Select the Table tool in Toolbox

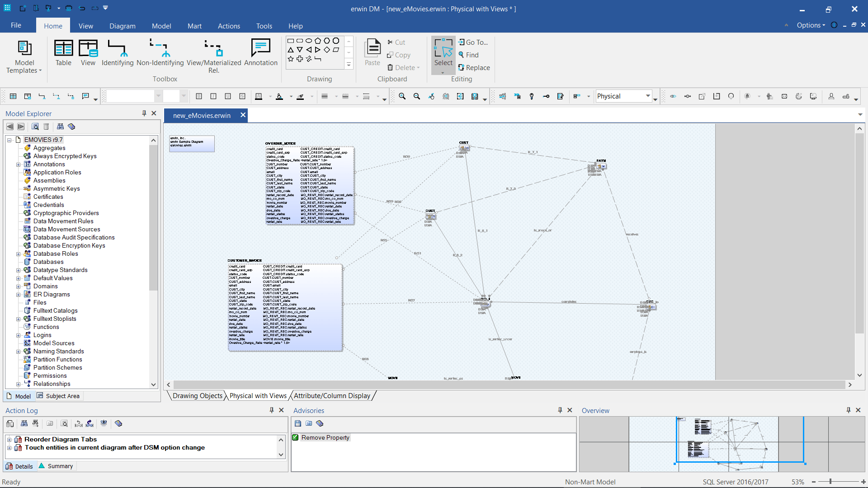[63, 52]
